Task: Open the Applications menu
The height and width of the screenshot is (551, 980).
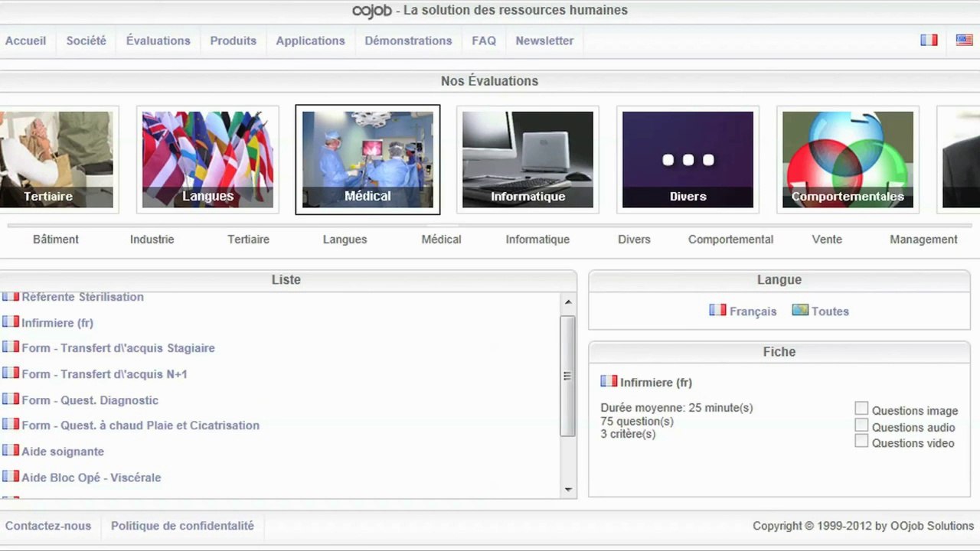Action: pos(310,41)
